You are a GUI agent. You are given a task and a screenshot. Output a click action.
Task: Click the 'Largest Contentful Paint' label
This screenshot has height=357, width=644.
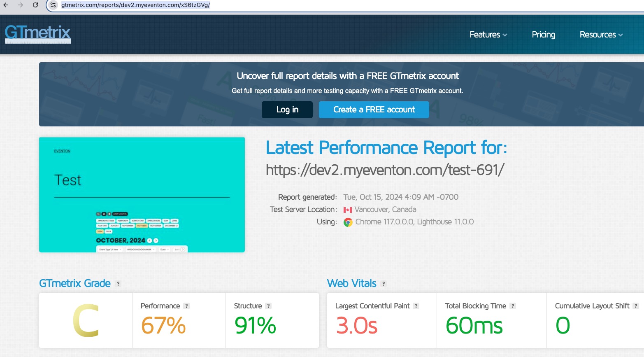pos(372,306)
